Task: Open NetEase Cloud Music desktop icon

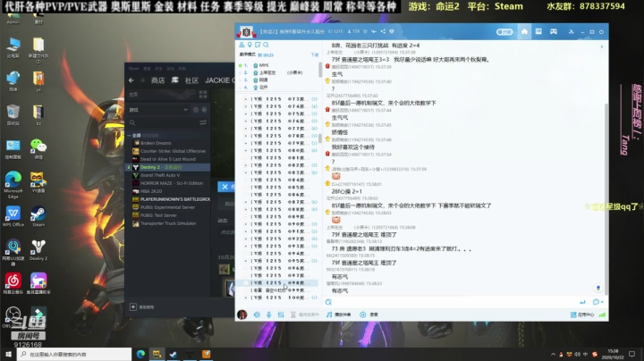Action: (x=13, y=283)
